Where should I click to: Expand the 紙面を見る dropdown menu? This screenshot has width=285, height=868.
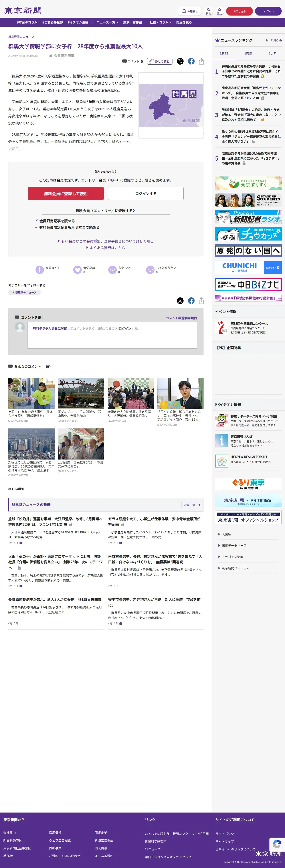[186, 22]
